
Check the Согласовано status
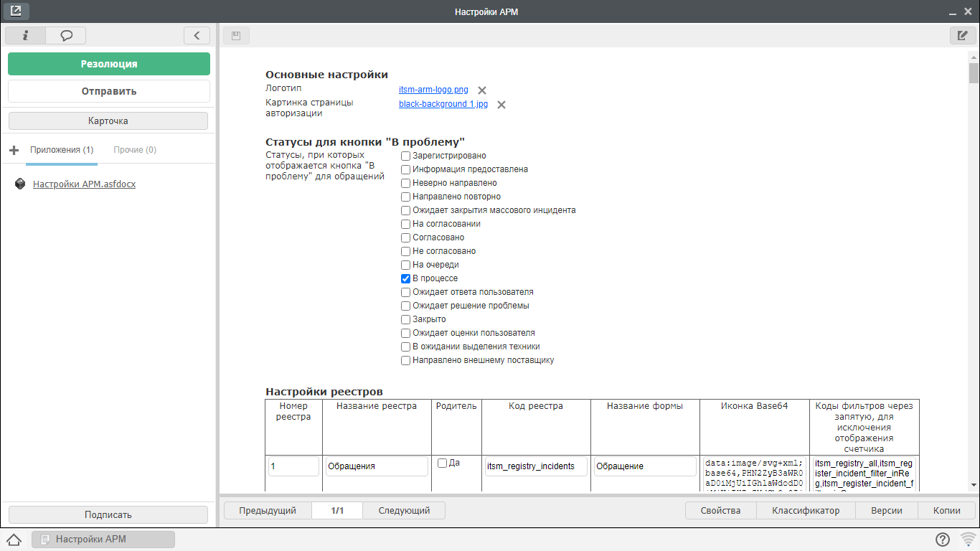point(406,237)
